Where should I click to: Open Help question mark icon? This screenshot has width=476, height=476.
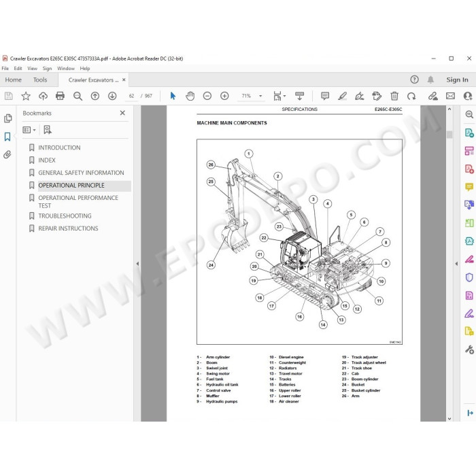414,80
